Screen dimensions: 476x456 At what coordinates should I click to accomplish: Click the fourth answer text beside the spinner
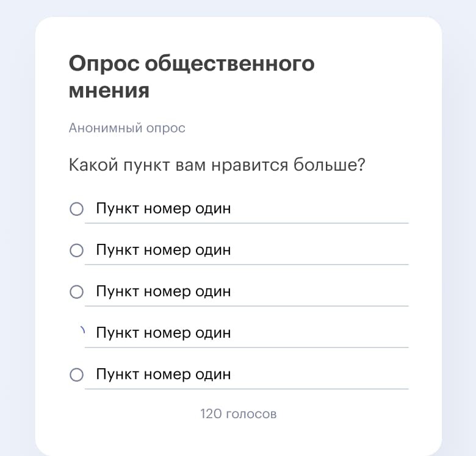164,333
